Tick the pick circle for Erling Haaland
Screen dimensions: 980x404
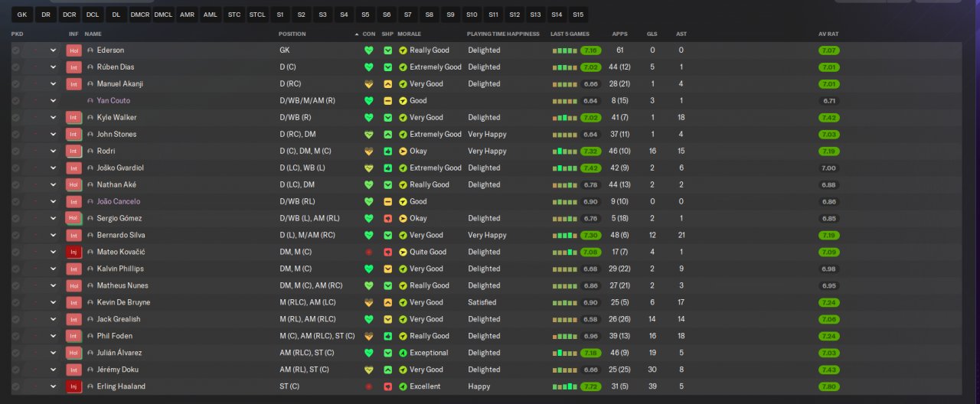(15, 387)
